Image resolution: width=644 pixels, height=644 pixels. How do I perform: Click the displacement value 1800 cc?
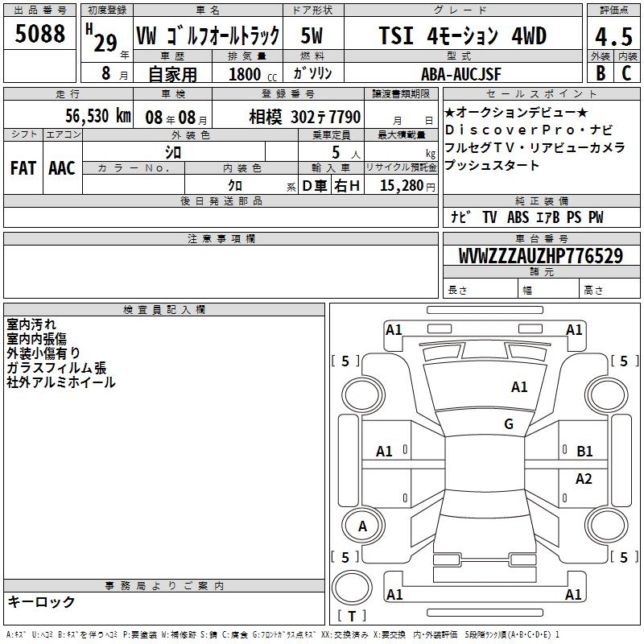pyautogui.click(x=253, y=74)
